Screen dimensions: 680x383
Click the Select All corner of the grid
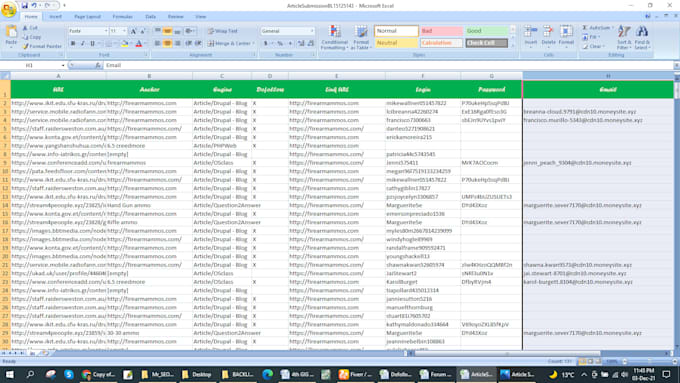click(x=5, y=76)
